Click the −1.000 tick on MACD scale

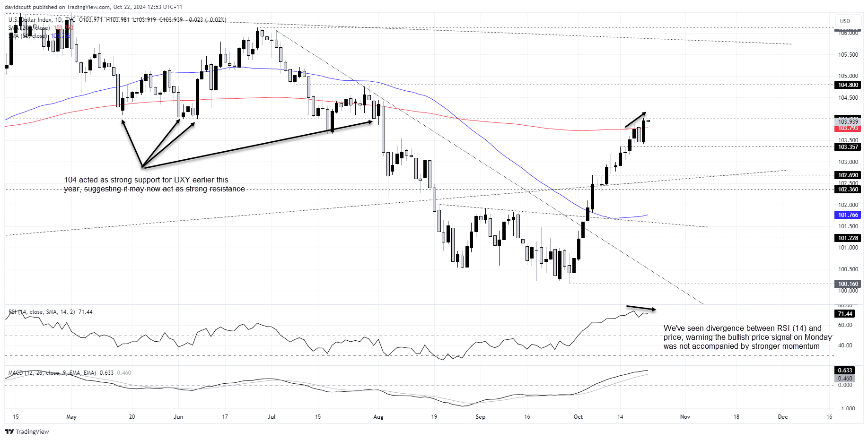coord(846,409)
